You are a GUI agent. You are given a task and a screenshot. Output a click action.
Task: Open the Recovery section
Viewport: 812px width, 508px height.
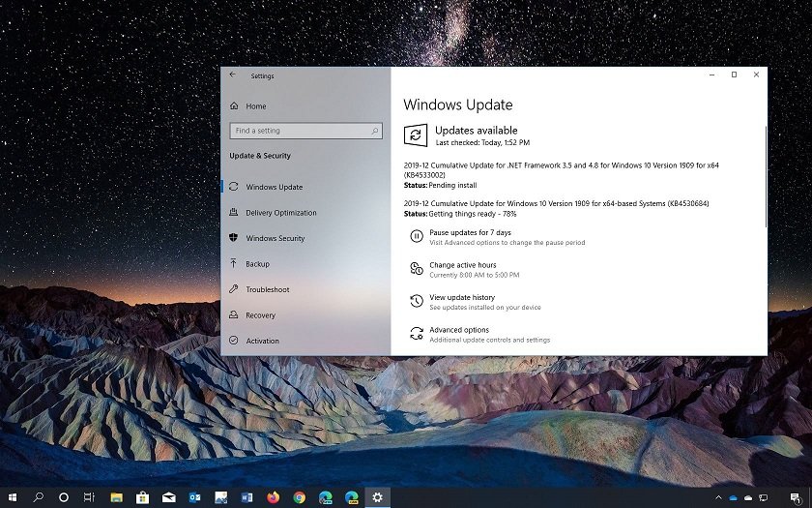(x=260, y=315)
